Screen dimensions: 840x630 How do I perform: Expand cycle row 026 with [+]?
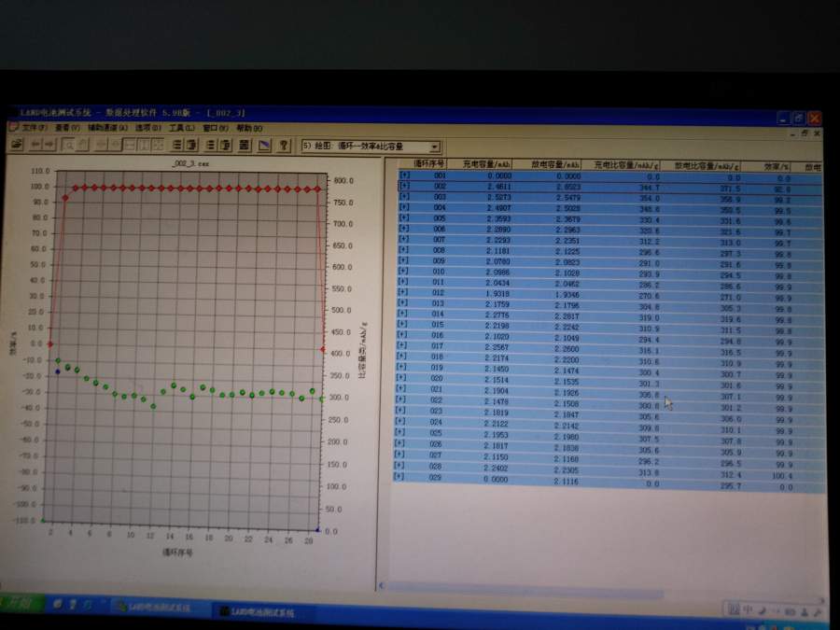coord(399,443)
